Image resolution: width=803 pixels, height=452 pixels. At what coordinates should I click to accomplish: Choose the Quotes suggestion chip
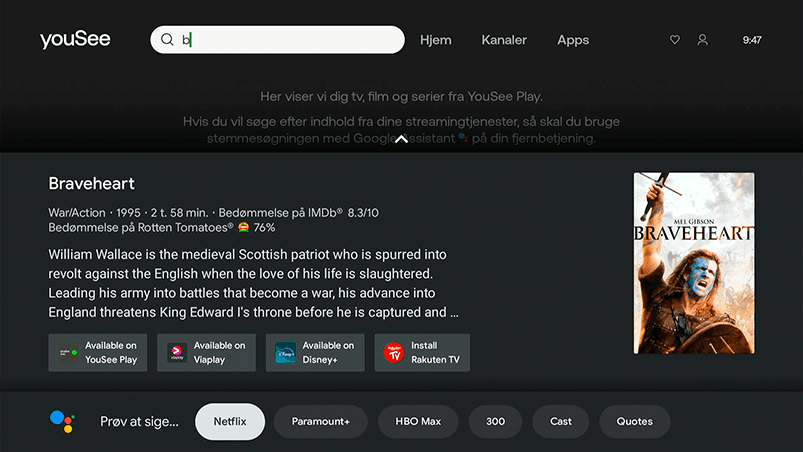[635, 421]
